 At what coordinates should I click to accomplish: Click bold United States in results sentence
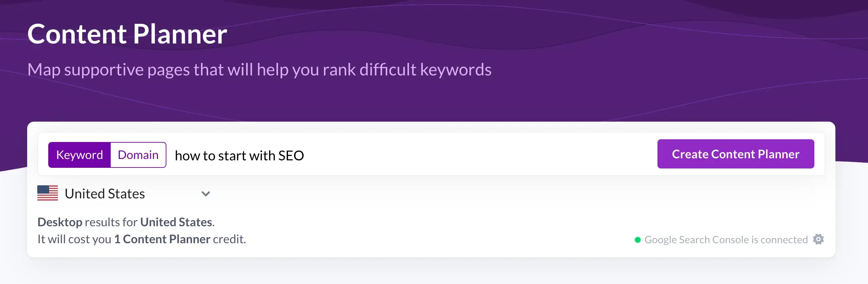pyautogui.click(x=176, y=222)
